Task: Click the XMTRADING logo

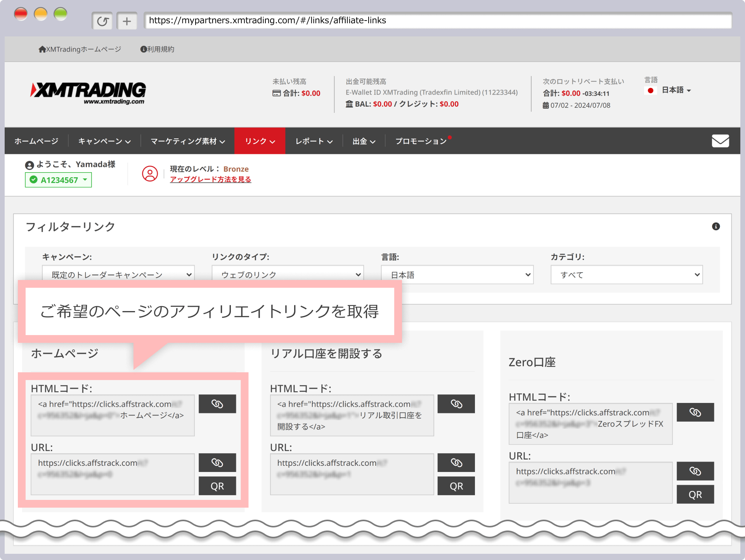Action: click(88, 93)
